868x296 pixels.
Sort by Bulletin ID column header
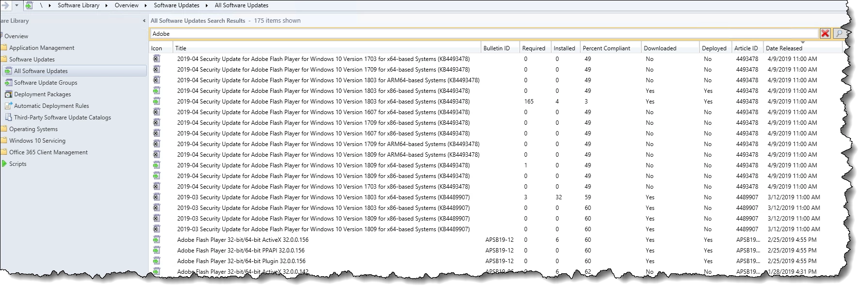click(500, 48)
